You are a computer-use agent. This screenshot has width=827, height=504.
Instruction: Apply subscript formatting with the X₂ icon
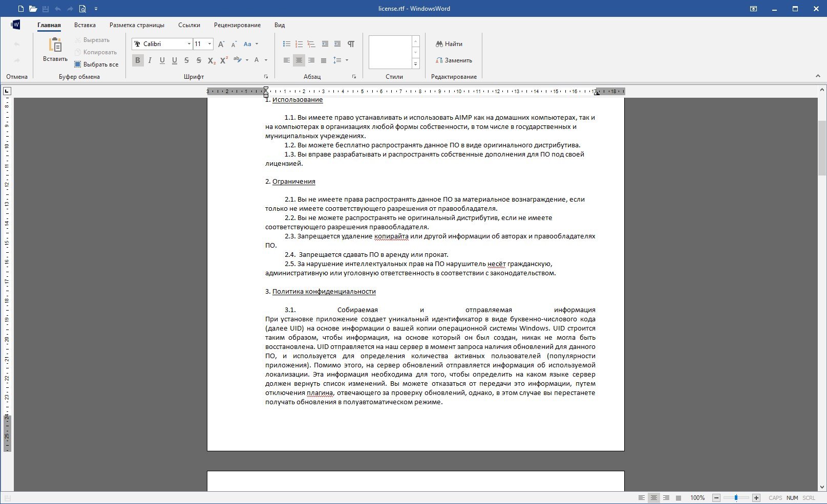pos(211,60)
